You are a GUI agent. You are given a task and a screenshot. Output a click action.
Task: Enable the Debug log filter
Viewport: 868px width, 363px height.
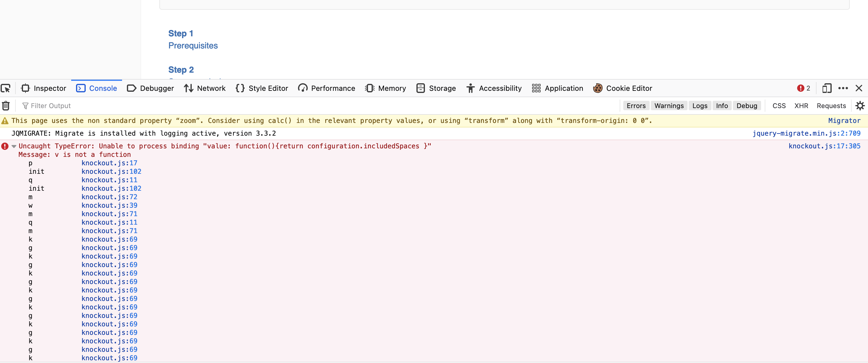click(747, 105)
